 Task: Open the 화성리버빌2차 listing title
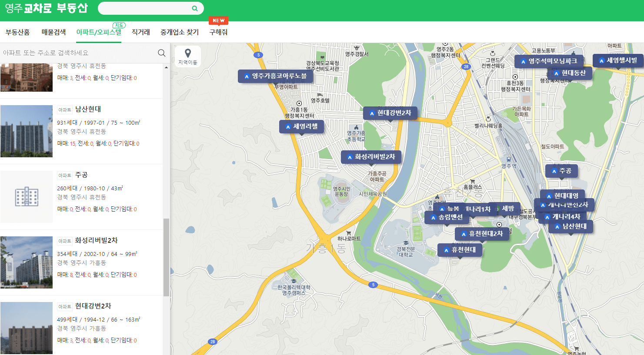point(97,240)
